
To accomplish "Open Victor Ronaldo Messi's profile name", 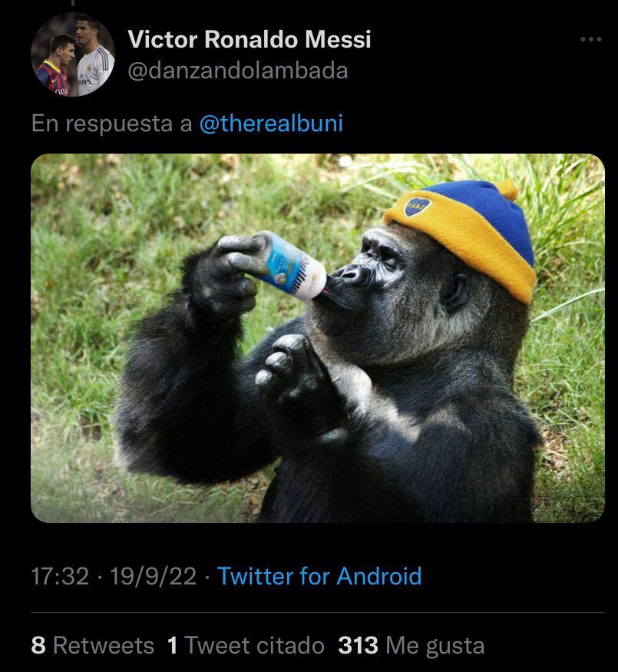I will (249, 39).
